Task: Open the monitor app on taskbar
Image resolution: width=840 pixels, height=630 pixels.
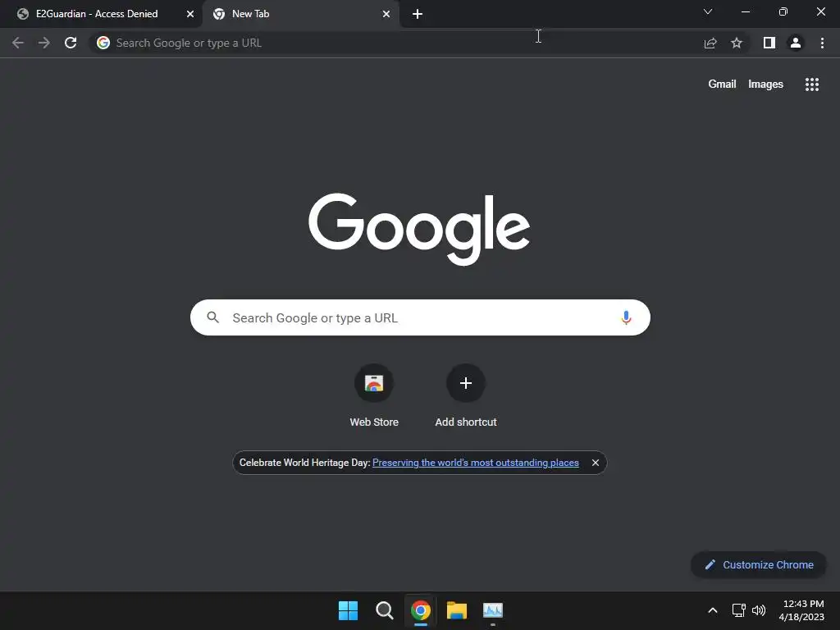Action: point(493,610)
